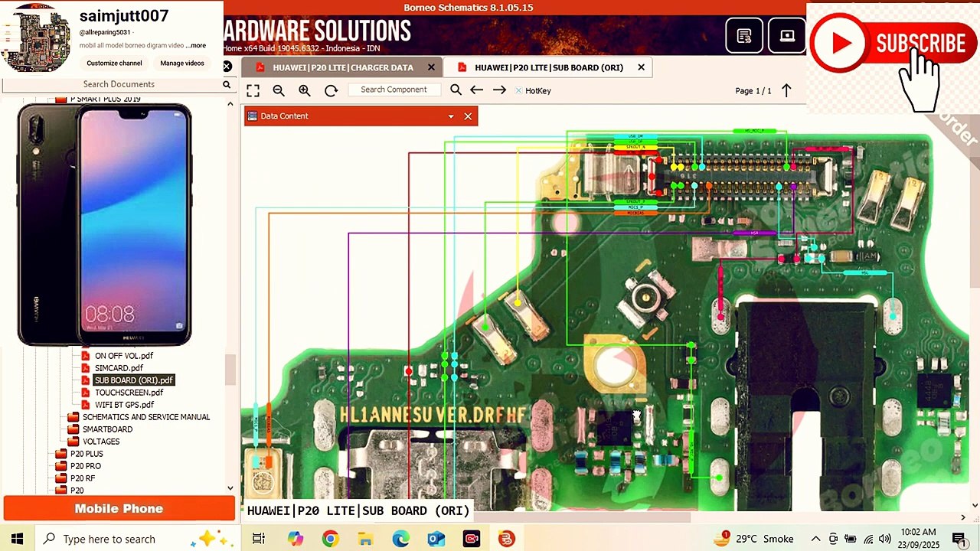The width and height of the screenshot is (980, 551).
Task: Click the component search magnifier icon
Action: [x=456, y=90]
